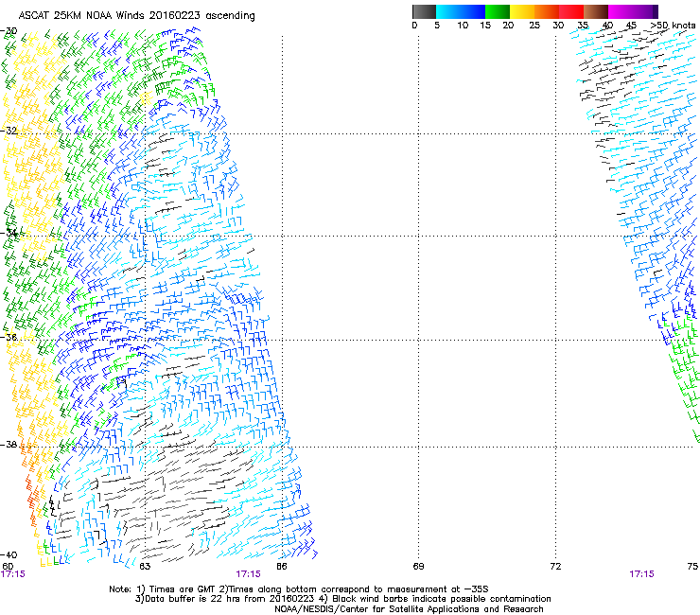Click the purple '17:15' time below longitude 60
Image resolution: width=700 pixels, height=615 pixels.
point(13,574)
